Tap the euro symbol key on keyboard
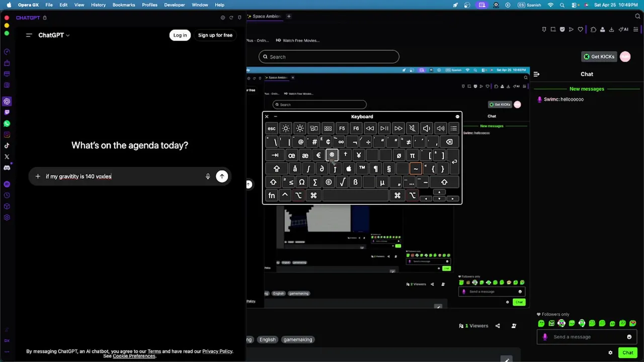The height and width of the screenshot is (362, 644). [318, 155]
